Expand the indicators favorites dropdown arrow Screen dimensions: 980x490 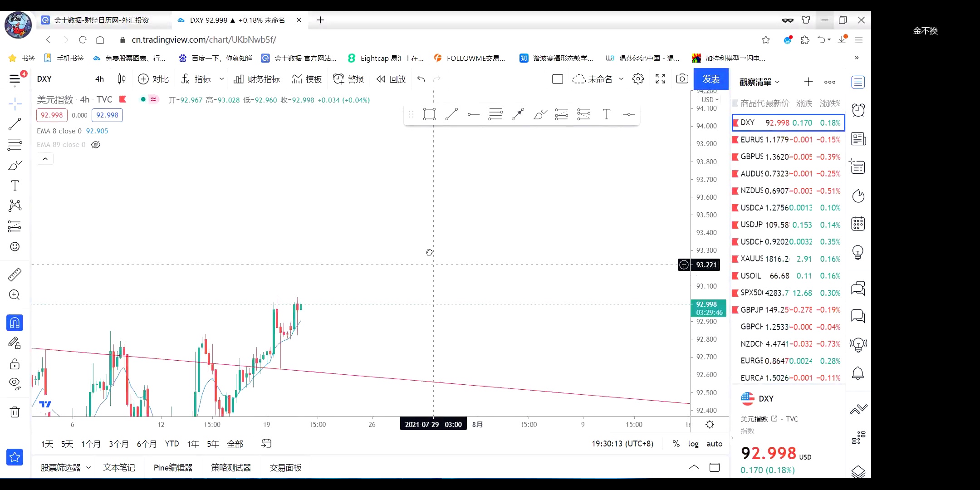tap(221, 79)
